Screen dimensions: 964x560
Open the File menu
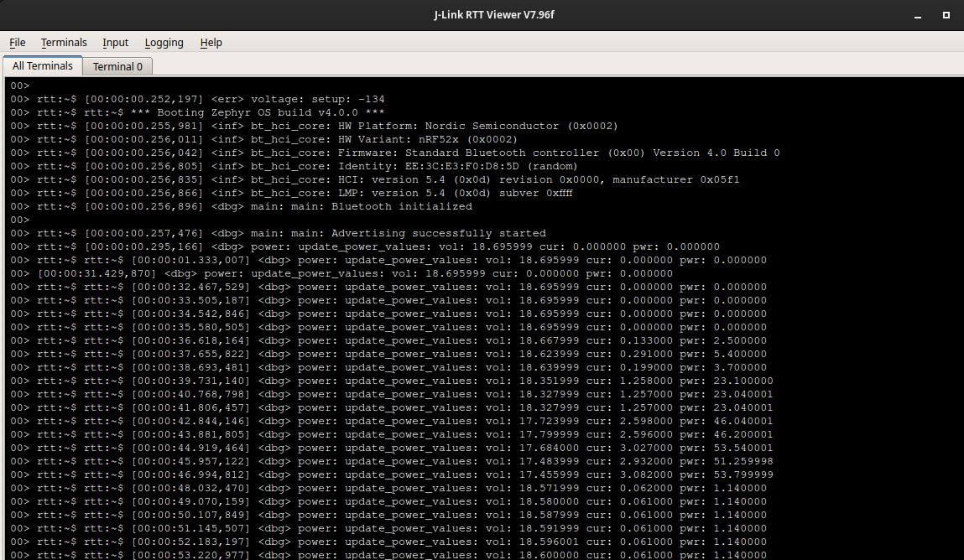[x=18, y=43]
